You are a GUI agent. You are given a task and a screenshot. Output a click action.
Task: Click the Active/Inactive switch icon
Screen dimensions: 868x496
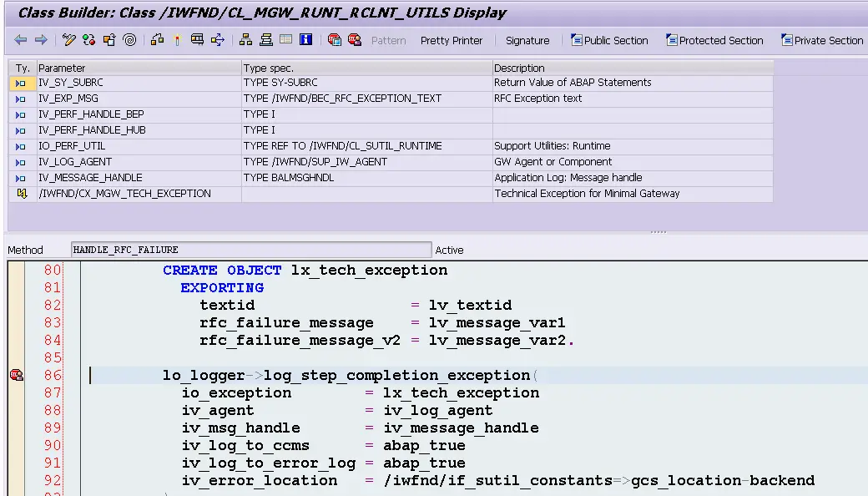click(x=88, y=40)
